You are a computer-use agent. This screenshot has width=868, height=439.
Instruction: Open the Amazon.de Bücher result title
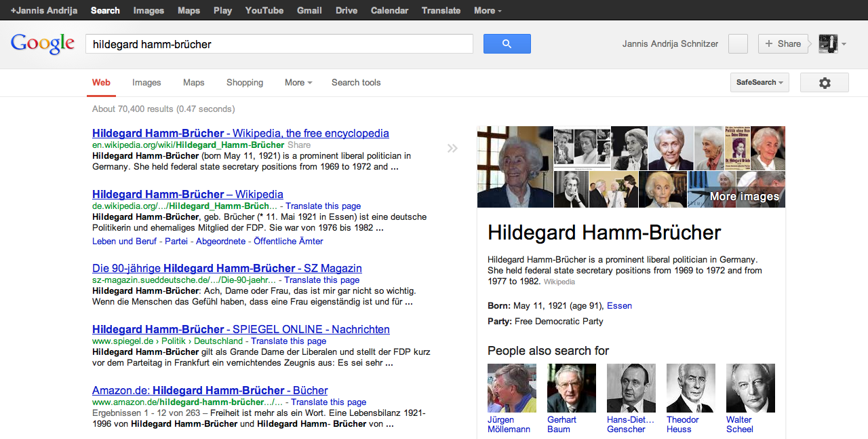(210, 390)
